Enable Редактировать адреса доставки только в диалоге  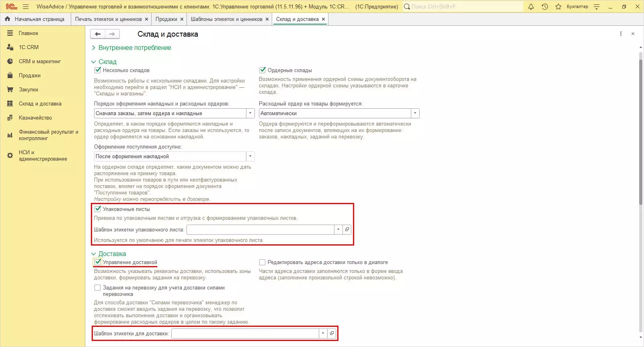tap(262, 262)
